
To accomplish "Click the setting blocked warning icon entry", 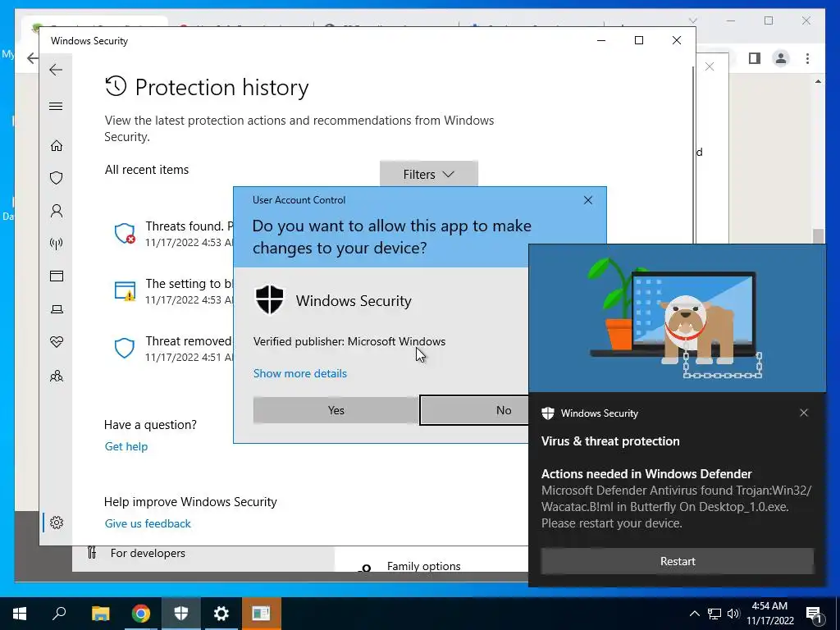I will pyautogui.click(x=125, y=291).
